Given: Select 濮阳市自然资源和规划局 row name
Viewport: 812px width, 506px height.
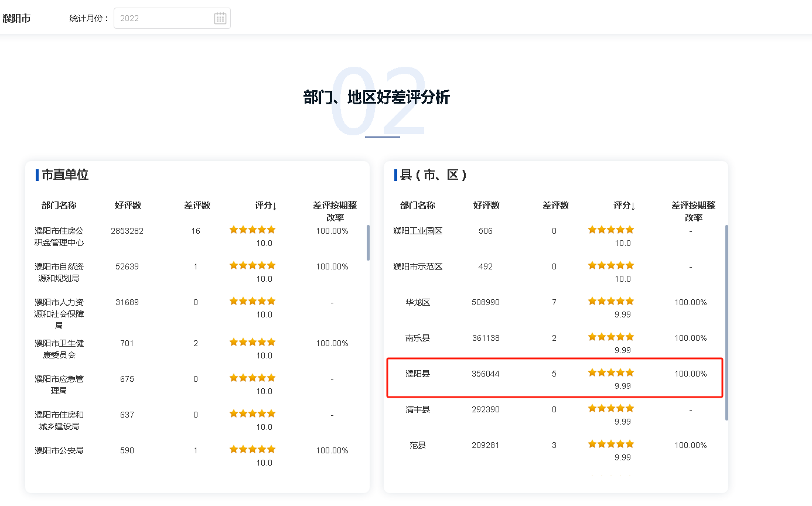Looking at the screenshot, I should 59,272.
